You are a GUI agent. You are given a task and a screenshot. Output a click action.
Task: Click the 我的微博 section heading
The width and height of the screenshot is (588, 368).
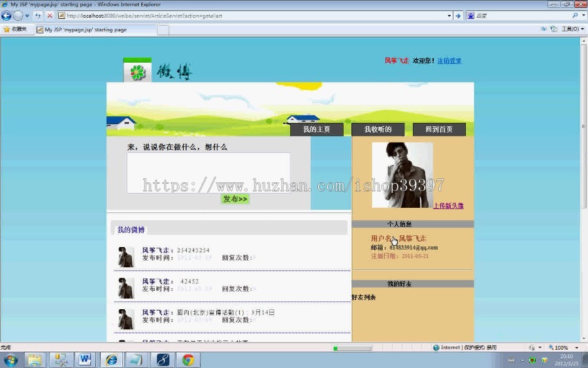click(131, 229)
